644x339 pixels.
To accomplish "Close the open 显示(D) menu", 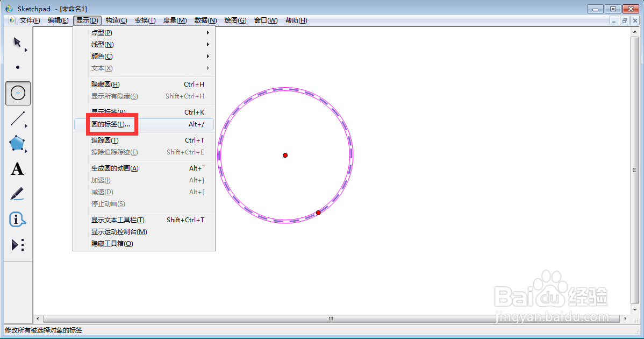I will tap(87, 20).
